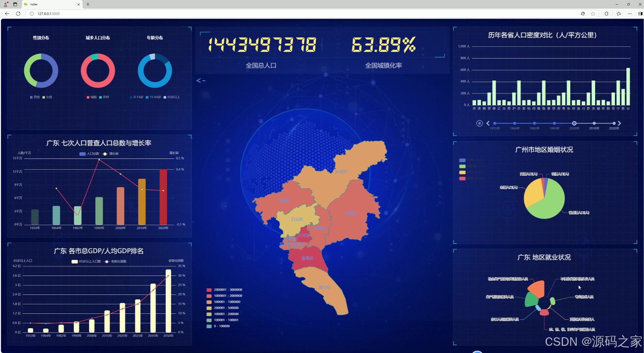644x353 pixels.
Task: Open the favorites list icon
Action: pyautogui.click(x=619, y=14)
